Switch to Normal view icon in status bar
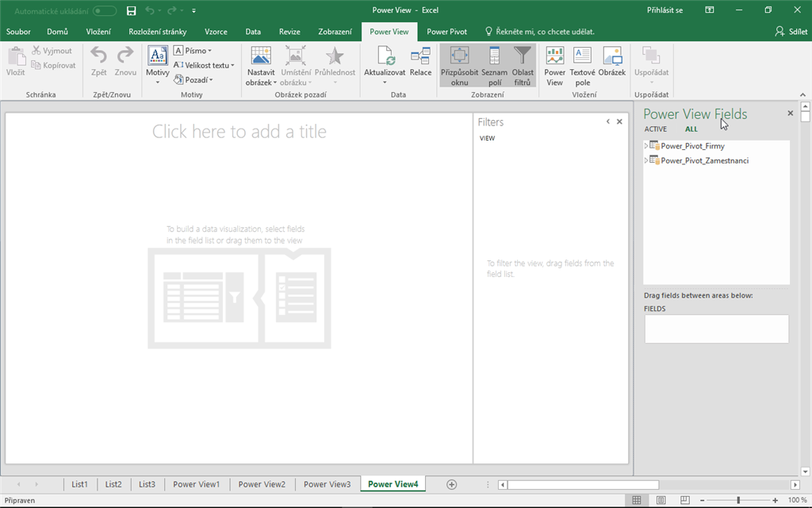The width and height of the screenshot is (812, 508). coord(637,500)
